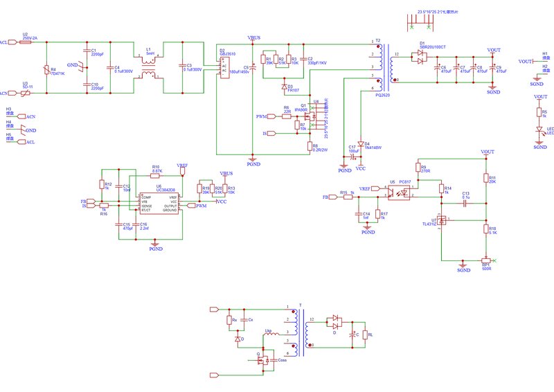Screen dimensions: 554x392
Task: Select capacitor C4 0.1uf/300V
Action: 110,67
